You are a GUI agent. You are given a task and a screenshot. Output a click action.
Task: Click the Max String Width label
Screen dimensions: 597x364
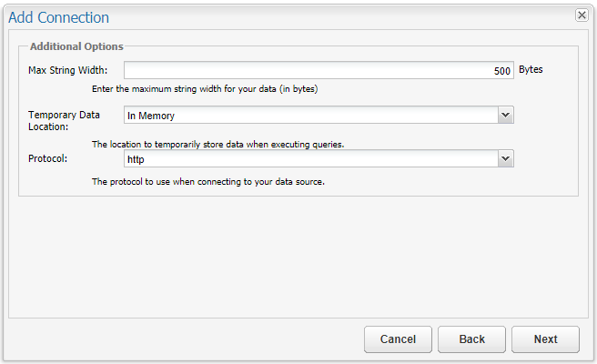[x=68, y=70]
